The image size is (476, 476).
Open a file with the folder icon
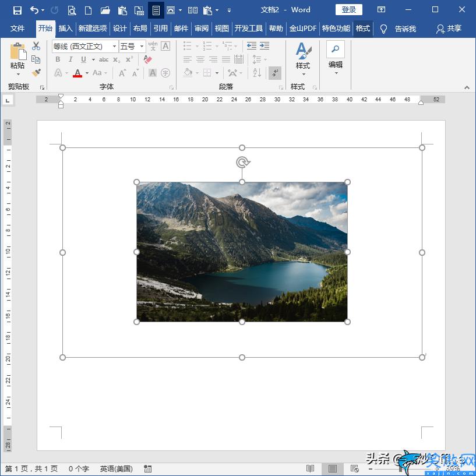pyautogui.click(x=105, y=10)
